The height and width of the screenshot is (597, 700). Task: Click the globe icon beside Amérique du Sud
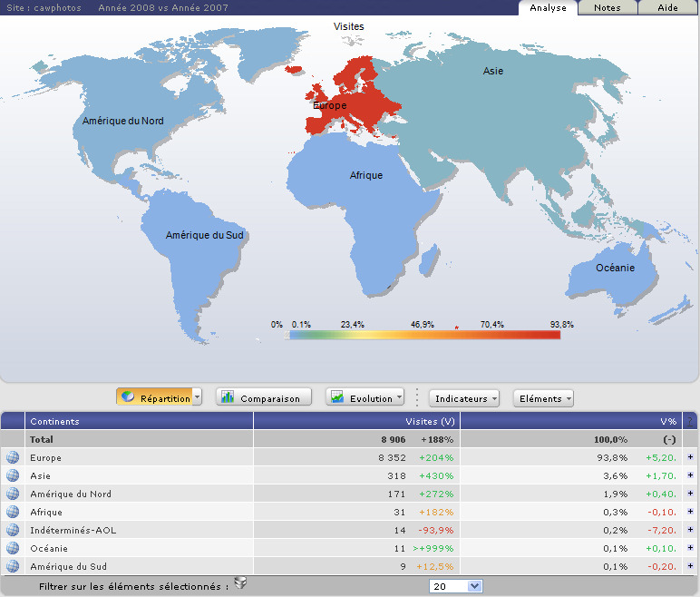13,566
